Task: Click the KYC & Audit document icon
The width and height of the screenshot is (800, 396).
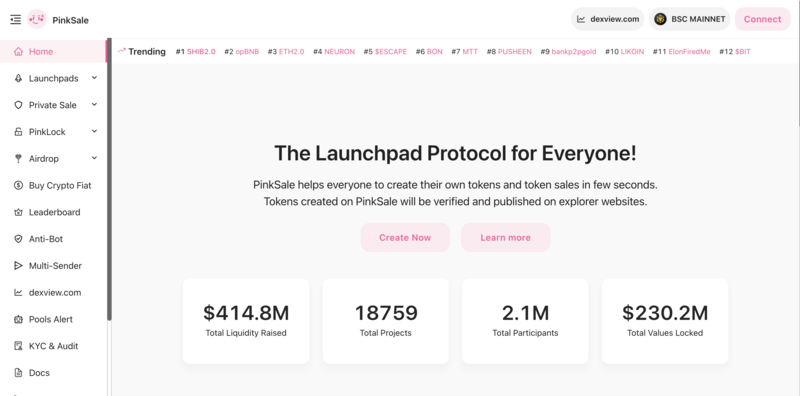Action: [x=18, y=346]
